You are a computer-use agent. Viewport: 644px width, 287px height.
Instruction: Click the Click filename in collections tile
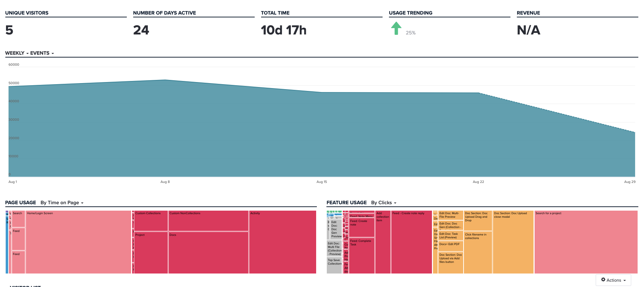pos(478,253)
